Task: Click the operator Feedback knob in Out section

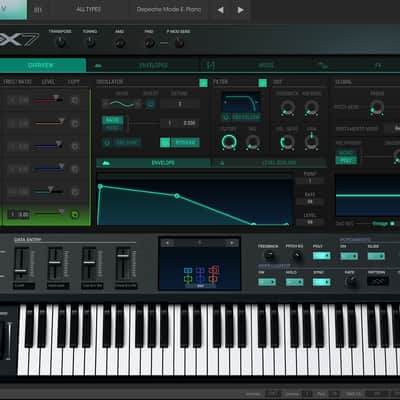Action: coord(287,109)
